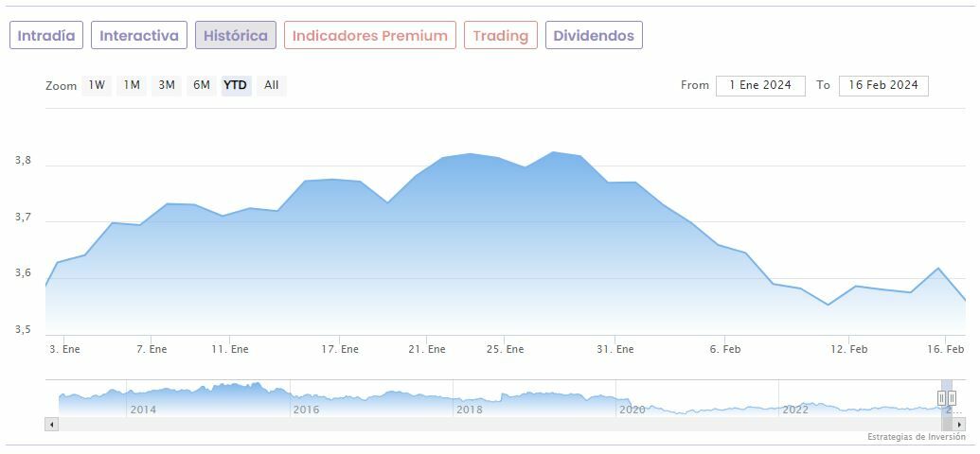The width and height of the screenshot is (980, 454).
Task: Select the YTD zoom range
Action: (x=236, y=85)
